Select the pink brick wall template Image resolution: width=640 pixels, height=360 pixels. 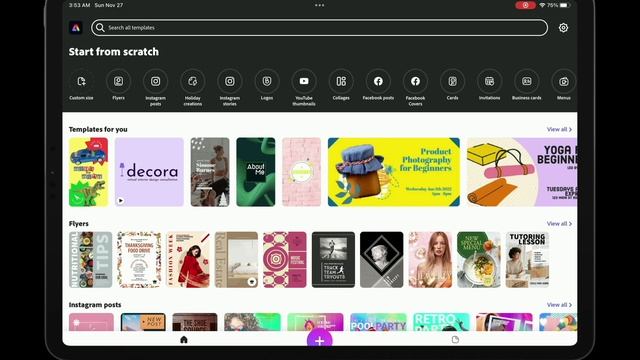point(302,172)
